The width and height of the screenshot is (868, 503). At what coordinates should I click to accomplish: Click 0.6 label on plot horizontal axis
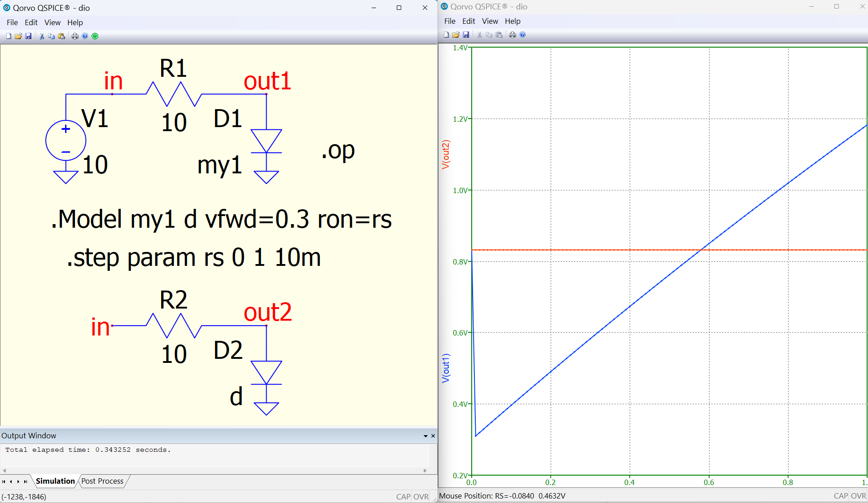(709, 482)
